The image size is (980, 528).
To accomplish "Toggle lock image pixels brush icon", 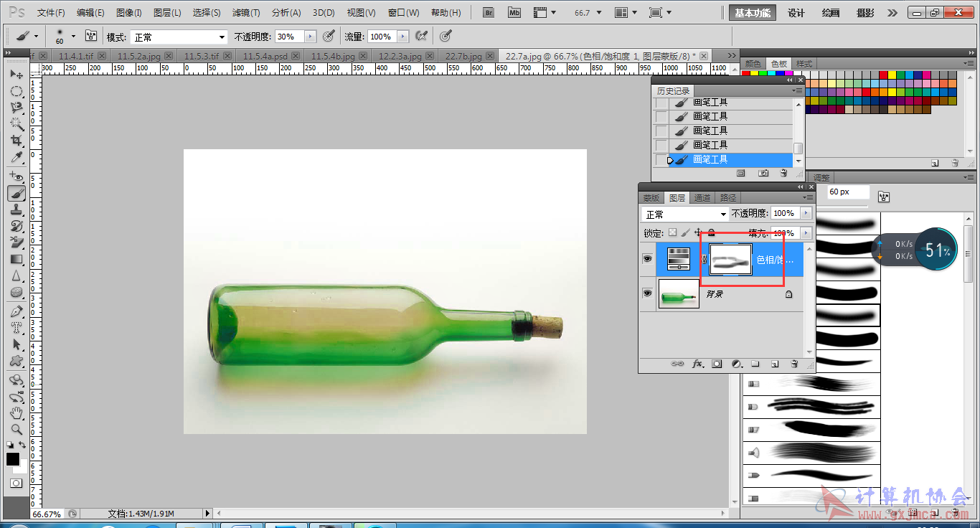I will 685,232.
